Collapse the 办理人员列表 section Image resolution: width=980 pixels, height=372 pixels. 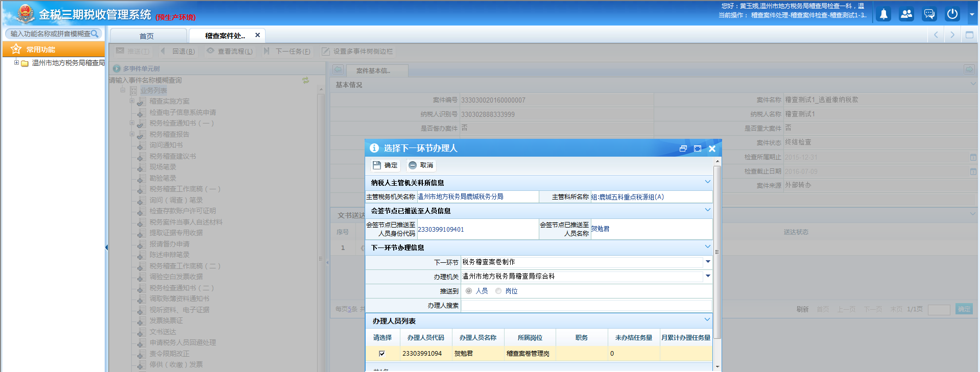click(707, 320)
